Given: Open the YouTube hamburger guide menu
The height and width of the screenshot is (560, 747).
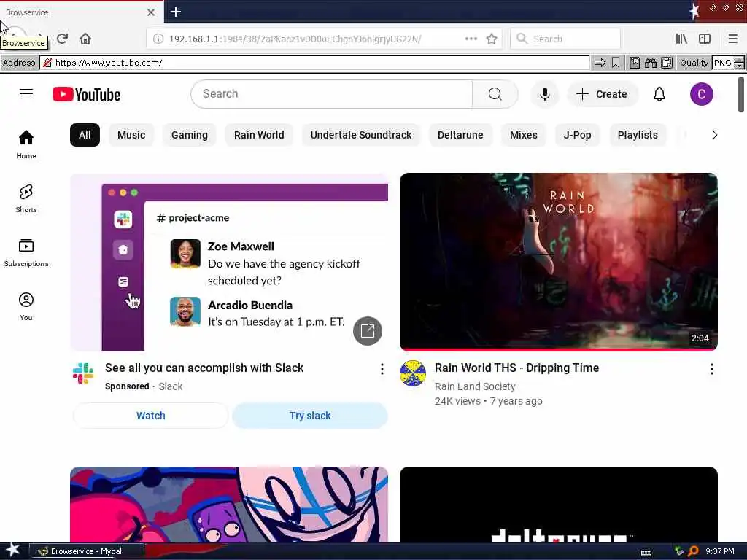Looking at the screenshot, I should (26, 94).
